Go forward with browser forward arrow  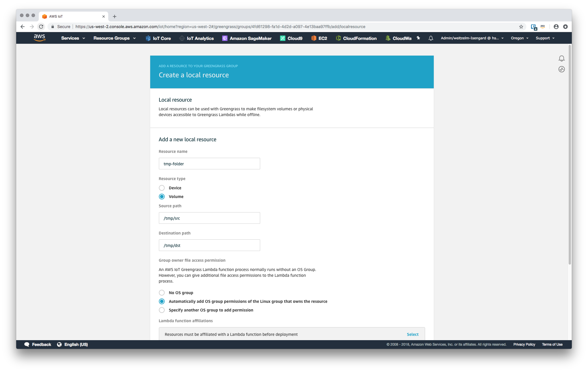coord(32,27)
